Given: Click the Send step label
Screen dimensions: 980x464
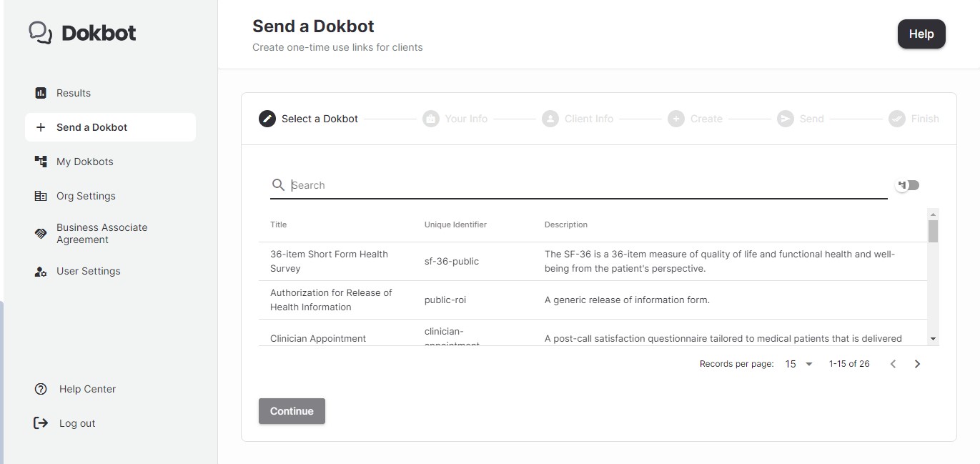Looking at the screenshot, I should tap(812, 119).
